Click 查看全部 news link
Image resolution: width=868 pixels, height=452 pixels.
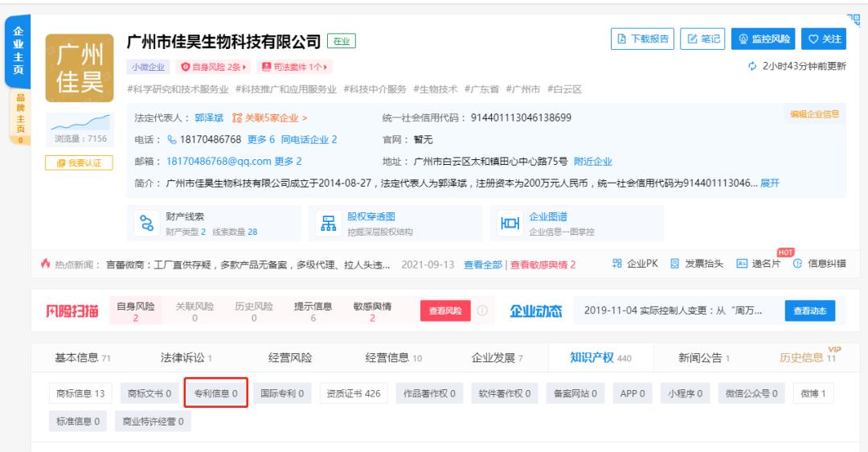tap(483, 265)
